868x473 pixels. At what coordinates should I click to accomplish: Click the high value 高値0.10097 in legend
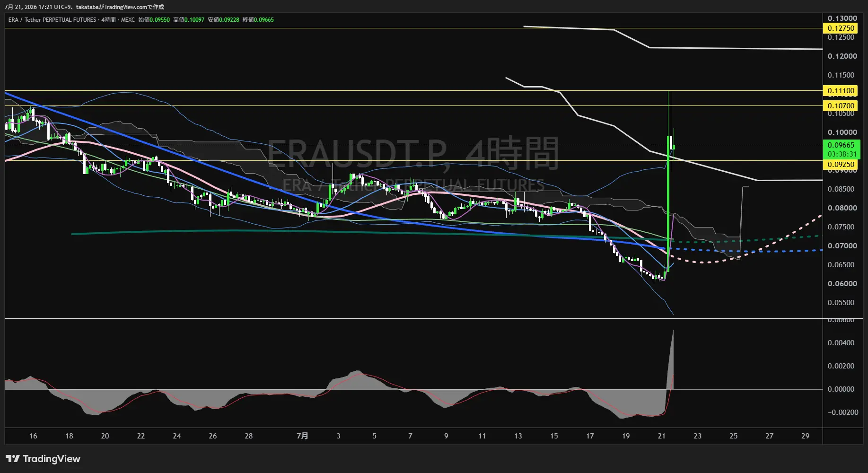pyautogui.click(x=189, y=20)
